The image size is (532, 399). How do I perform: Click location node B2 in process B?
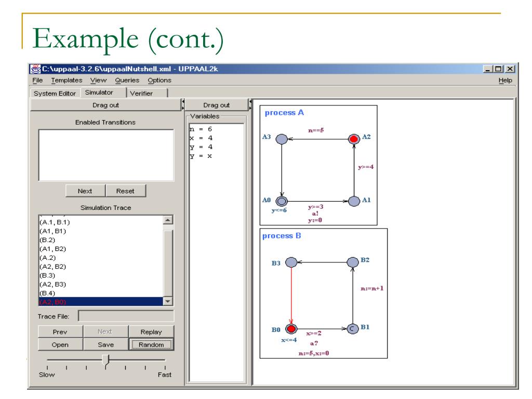click(353, 262)
